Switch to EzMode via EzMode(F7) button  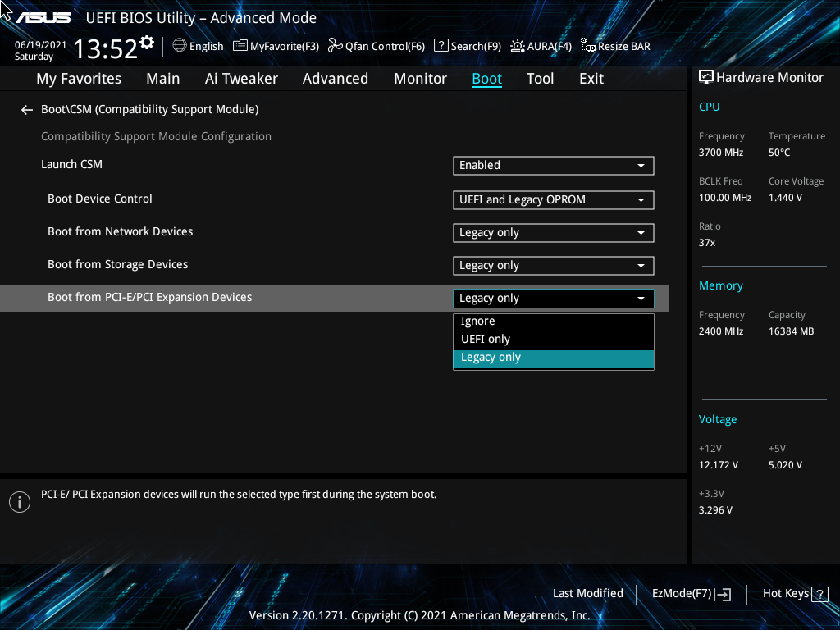click(690, 593)
